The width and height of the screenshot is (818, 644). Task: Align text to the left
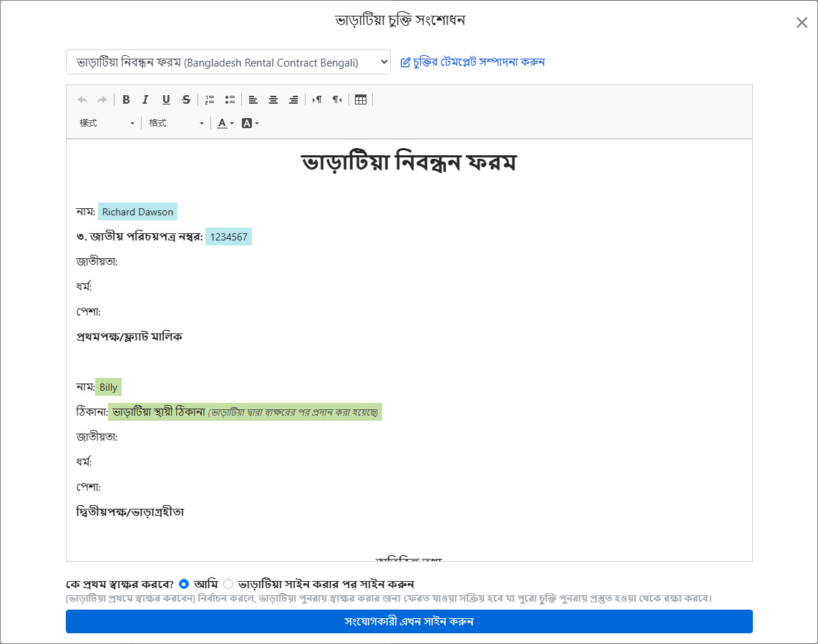tap(253, 99)
